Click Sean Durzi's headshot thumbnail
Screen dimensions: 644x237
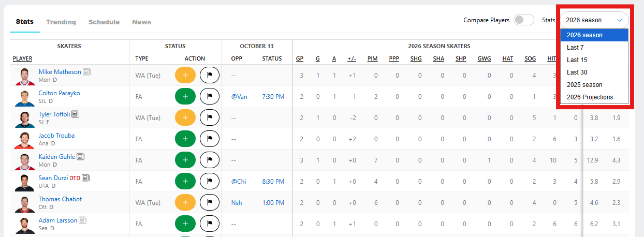click(23, 181)
